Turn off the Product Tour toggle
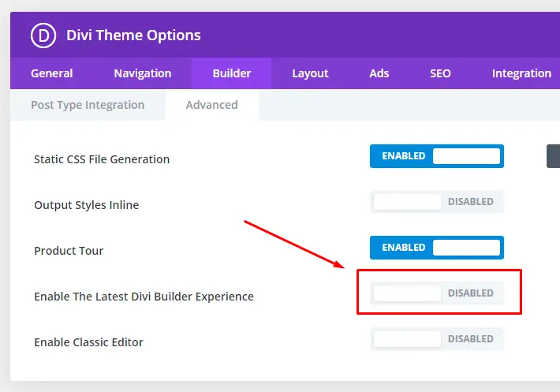Viewport: 560px width, 392px height. point(437,248)
